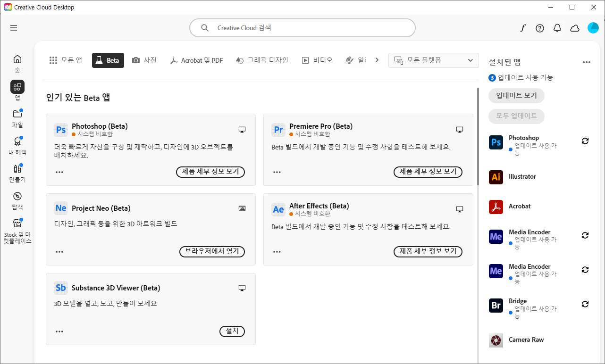The image size is (605, 364).
Task: Open Stock 및 마켓플레이스 sidebar item
Action: pos(17,231)
